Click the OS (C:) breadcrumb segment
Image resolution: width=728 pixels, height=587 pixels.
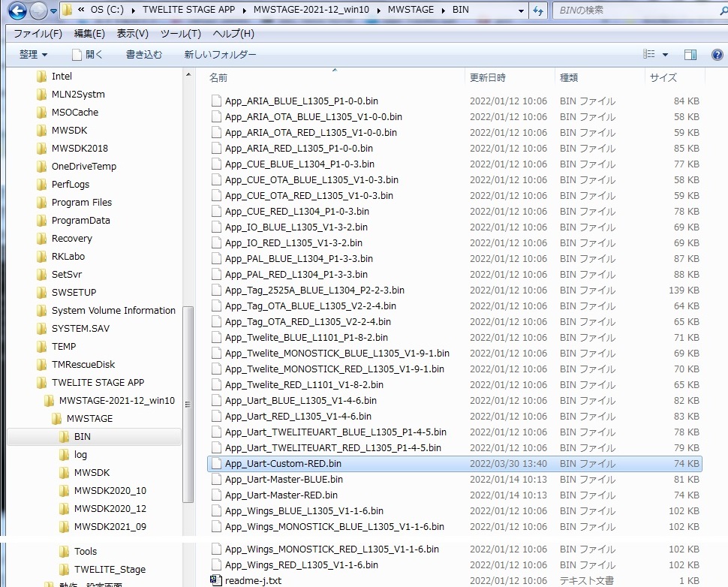point(107,10)
